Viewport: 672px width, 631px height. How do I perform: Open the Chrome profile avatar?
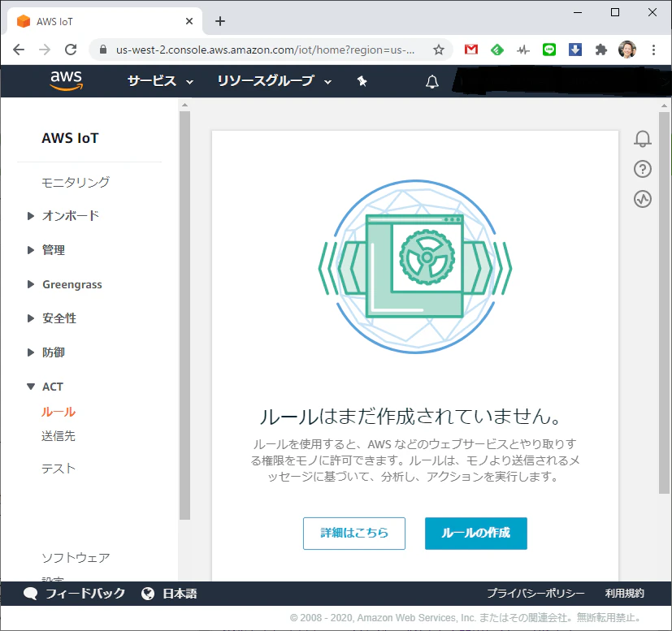coord(627,50)
